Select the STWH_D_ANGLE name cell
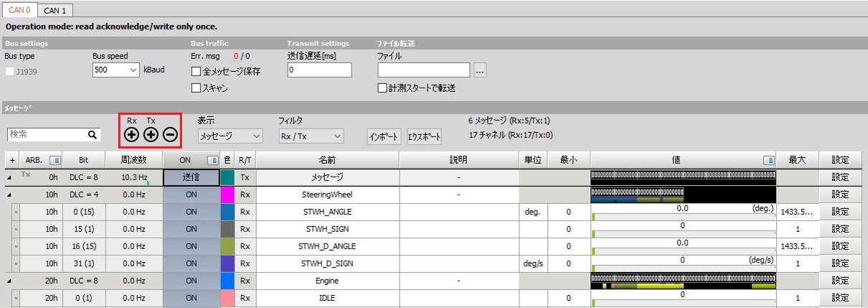This screenshot has width=868, height=308. pyautogui.click(x=327, y=246)
